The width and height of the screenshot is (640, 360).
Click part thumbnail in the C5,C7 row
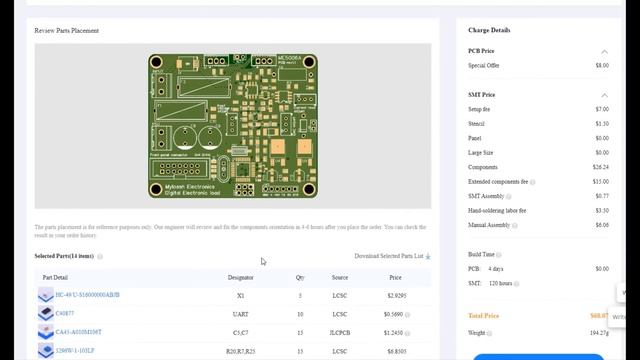click(x=46, y=332)
